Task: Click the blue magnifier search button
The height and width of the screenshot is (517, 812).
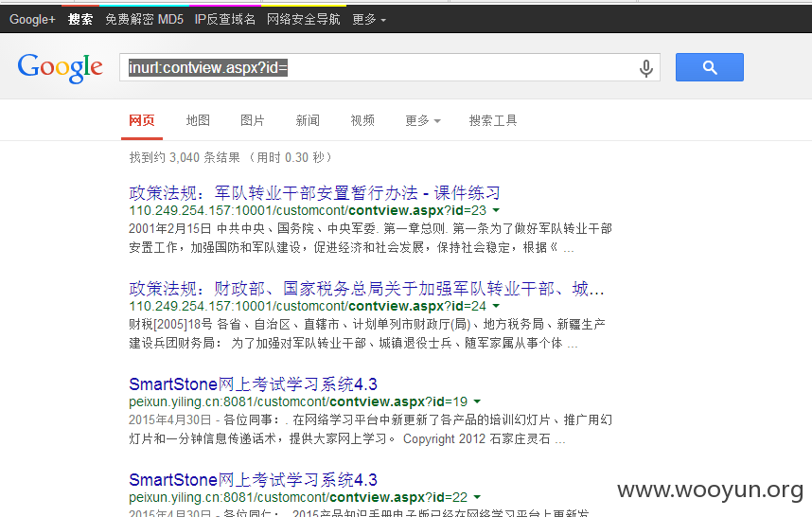Action: [710, 67]
